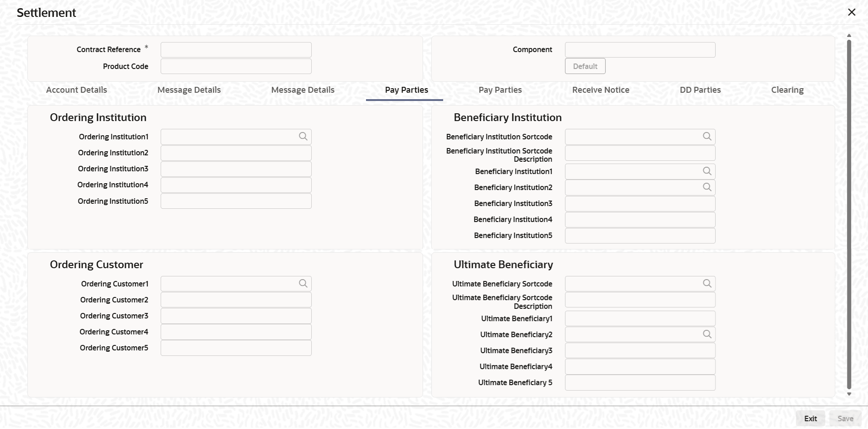Screen dimensions: 868x429
Task: Click the Ordering Institution3 input box
Action: click(x=236, y=169)
